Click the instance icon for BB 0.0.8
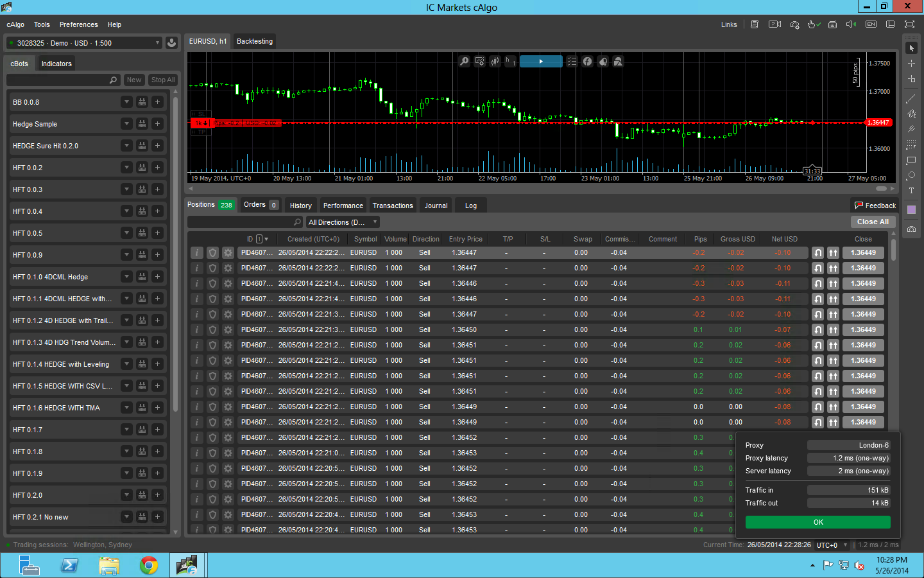The height and width of the screenshot is (578, 924). [142, 102]
